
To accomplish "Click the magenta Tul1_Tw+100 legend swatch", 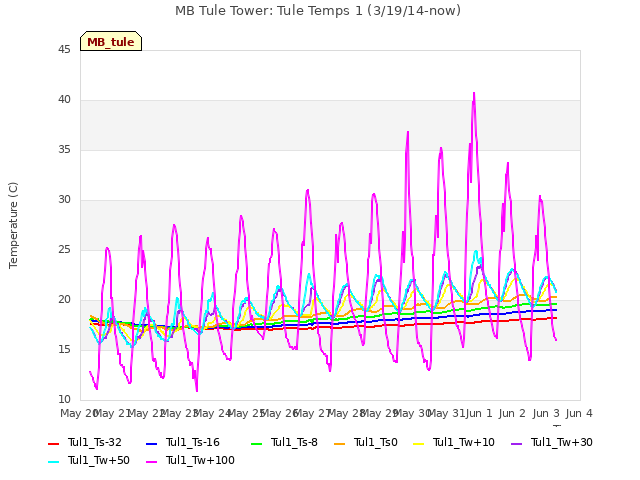I will tap(151, 461).
